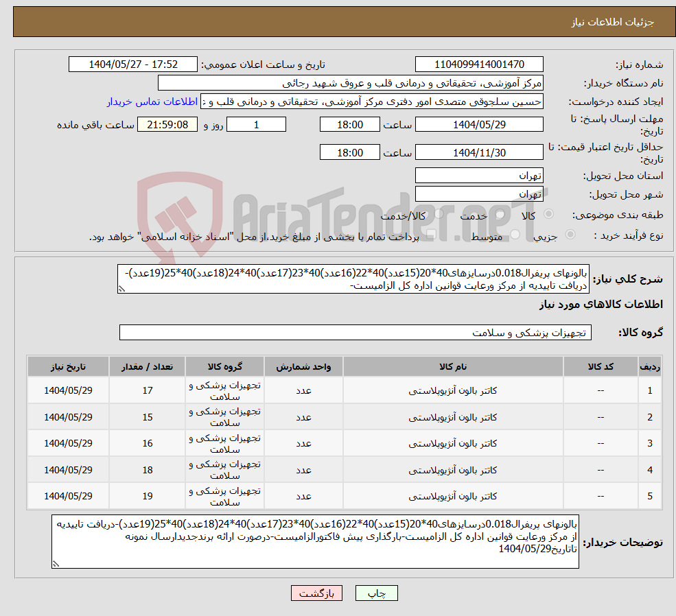Select the متوسط radio button
Screen dimensions: 676x616
pos(516,235)
